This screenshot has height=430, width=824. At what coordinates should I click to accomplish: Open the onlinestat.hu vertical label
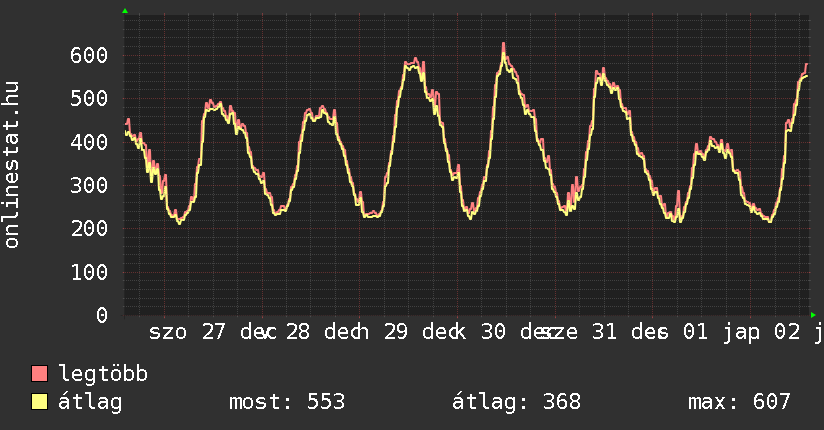pos(13,165)
